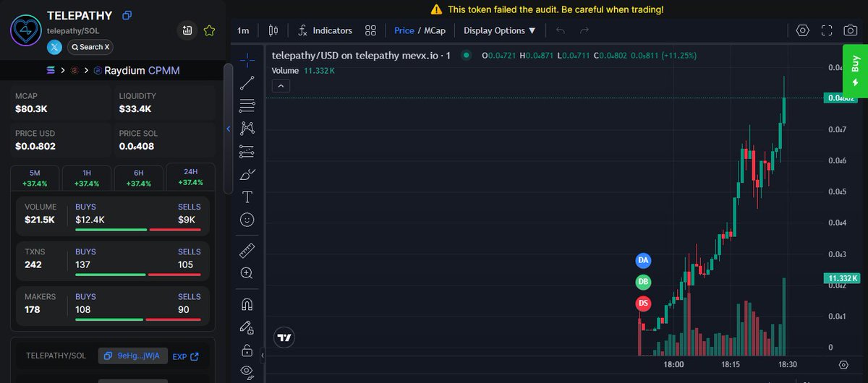The image size is (868, 383).
Task: Open the EXP explorer link
Action: (x=185, y=356)
